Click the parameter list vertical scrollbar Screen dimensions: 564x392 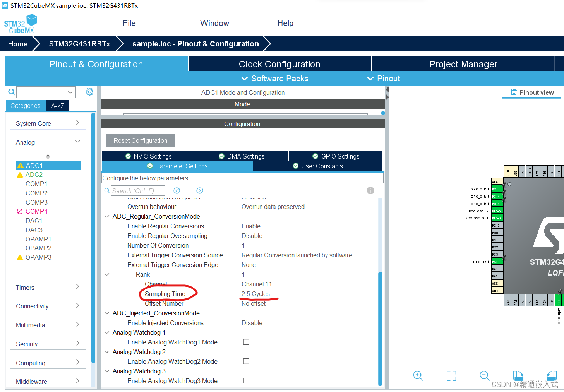380,329
